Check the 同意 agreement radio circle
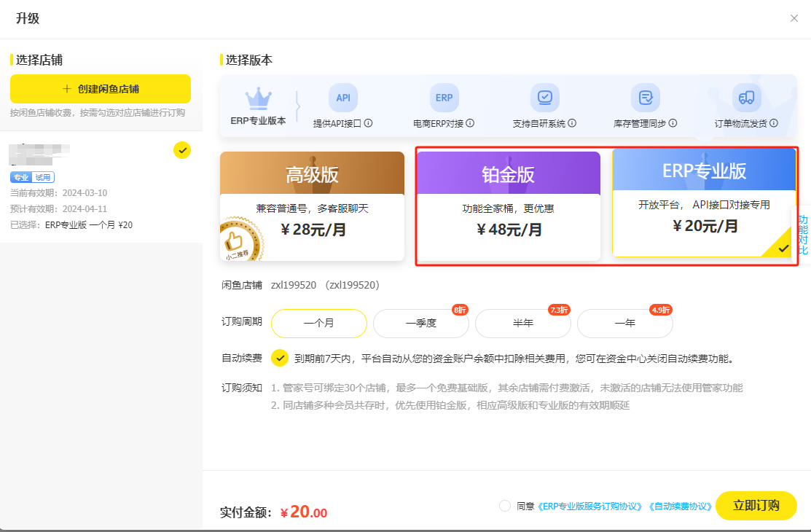 tap(505, 506)
